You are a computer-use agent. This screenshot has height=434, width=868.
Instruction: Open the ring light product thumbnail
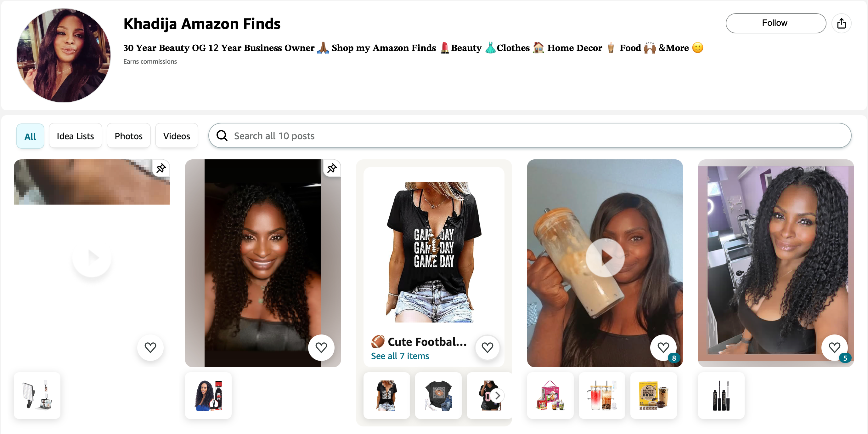(37, 395)
